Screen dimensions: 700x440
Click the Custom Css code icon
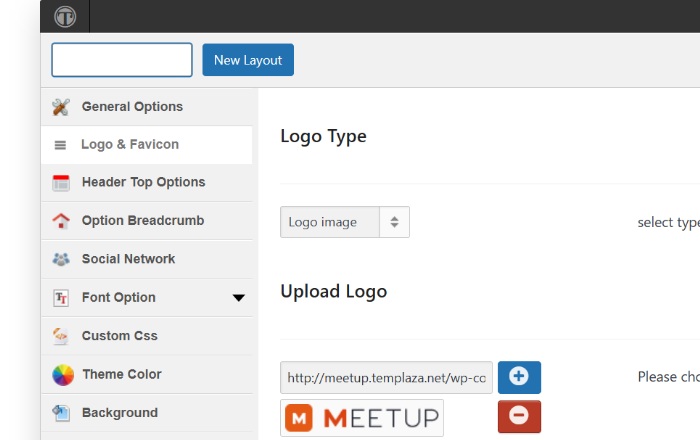61,336
